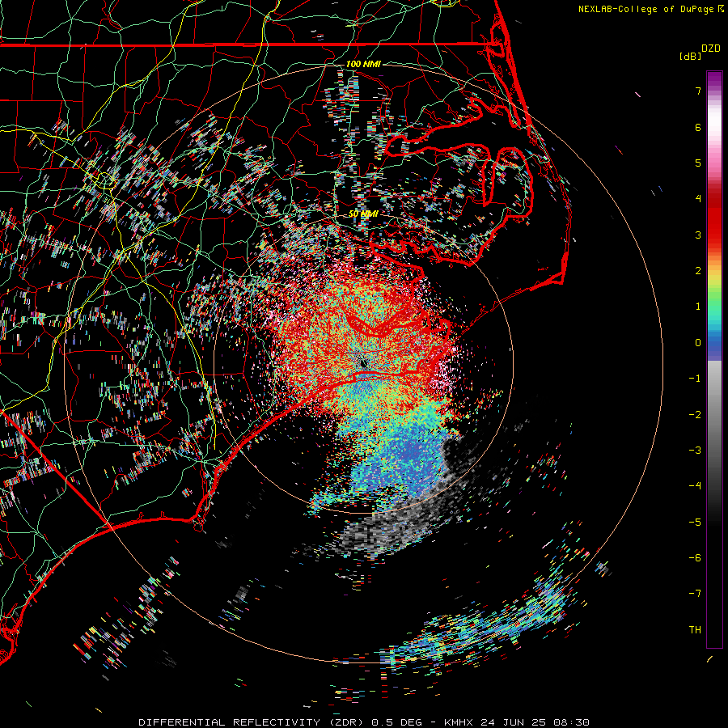The height and width of the screenshot is (728, 728).
Task: Click the 5 value on the color scale
Action: pyautogui.click(x=698, y=163)
